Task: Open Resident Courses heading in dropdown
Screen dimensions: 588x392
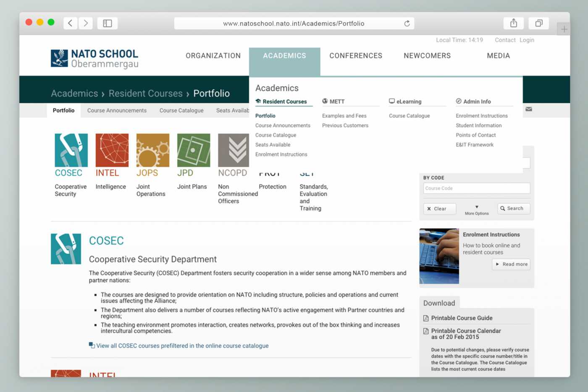Action: 284,102
